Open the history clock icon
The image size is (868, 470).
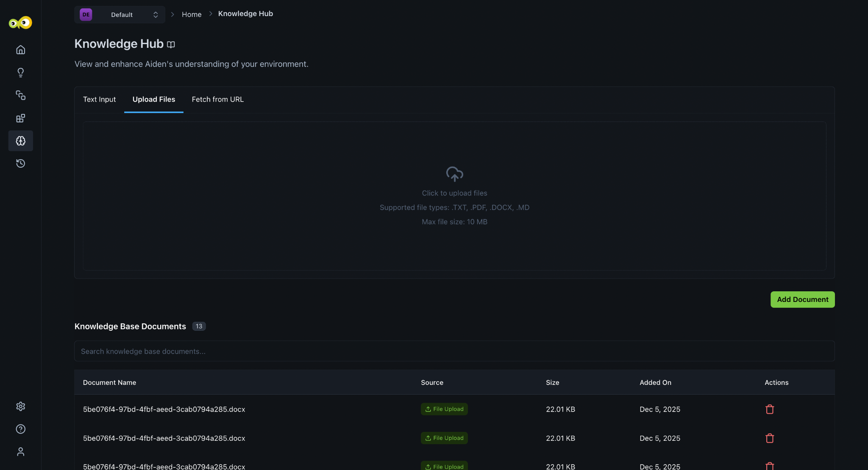pyautogui.click(x=20, y=163)
